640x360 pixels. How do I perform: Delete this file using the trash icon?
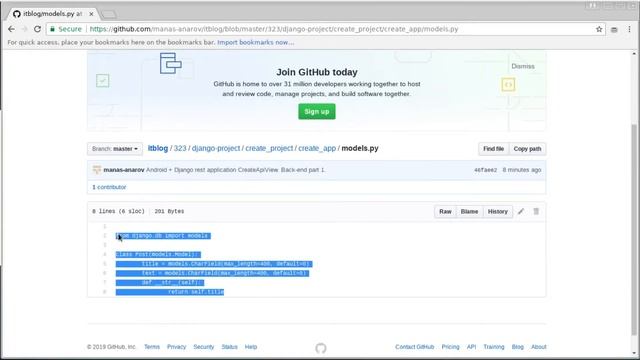pyautogui.click(x=536, y=211)
